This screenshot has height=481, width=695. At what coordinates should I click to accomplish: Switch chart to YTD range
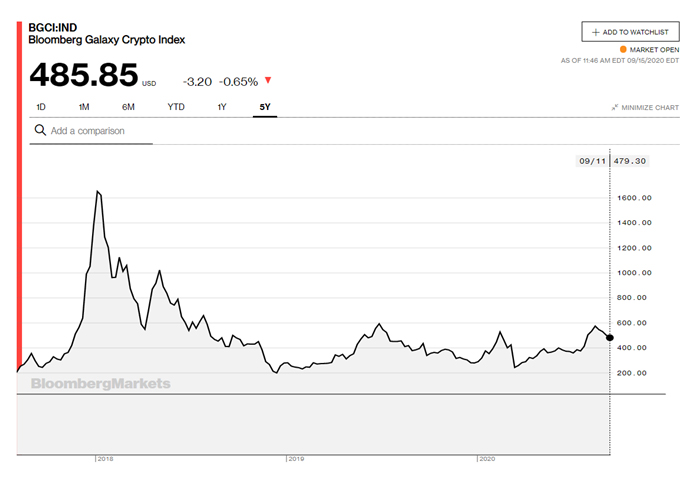tap(176, 107)
